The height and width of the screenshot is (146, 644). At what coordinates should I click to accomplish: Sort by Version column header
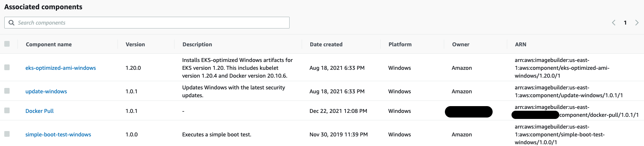135,45
